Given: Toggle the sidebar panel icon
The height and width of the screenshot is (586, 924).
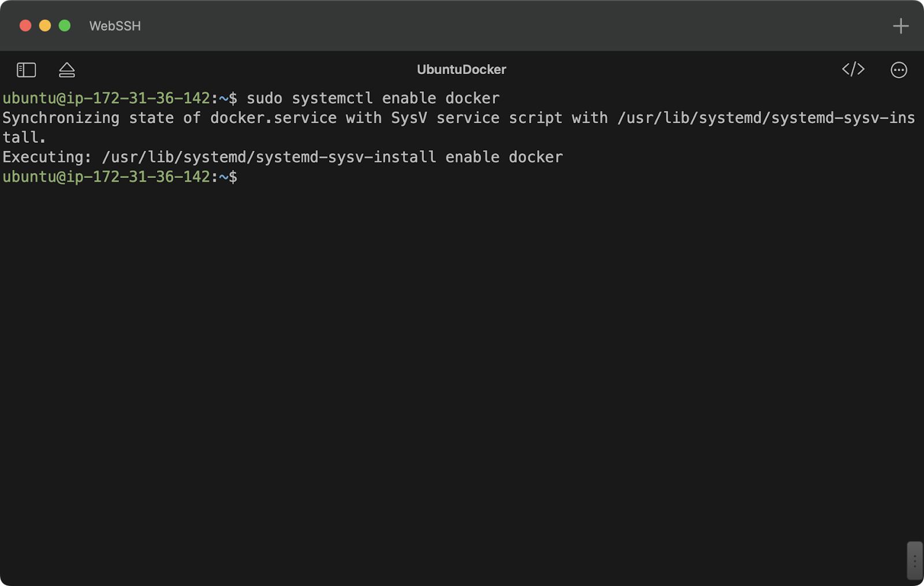Looking at the screenshot, I should pos(26,70).
